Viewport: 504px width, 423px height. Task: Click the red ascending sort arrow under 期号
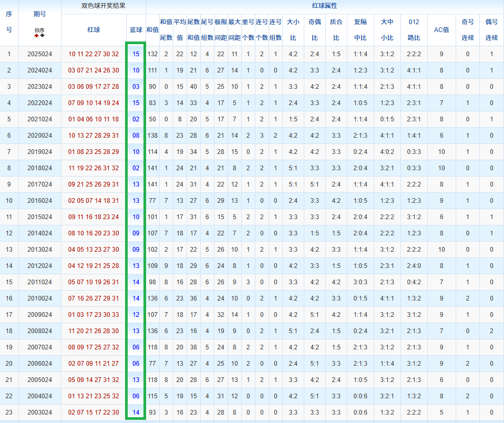point(37,36)
